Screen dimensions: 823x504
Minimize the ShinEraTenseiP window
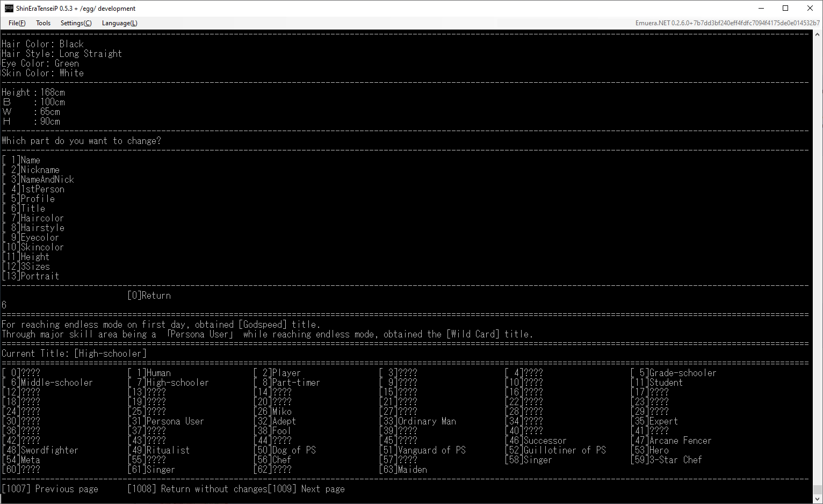tap(761, 8)
